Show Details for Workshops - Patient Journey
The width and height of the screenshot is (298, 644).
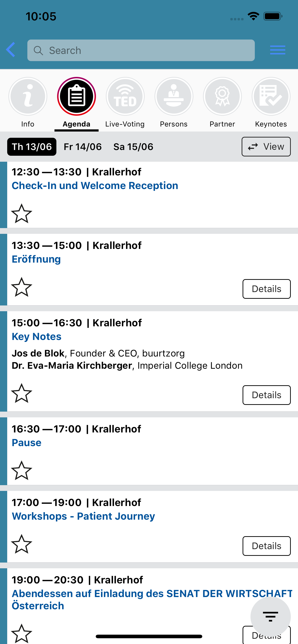click(266, 546)
